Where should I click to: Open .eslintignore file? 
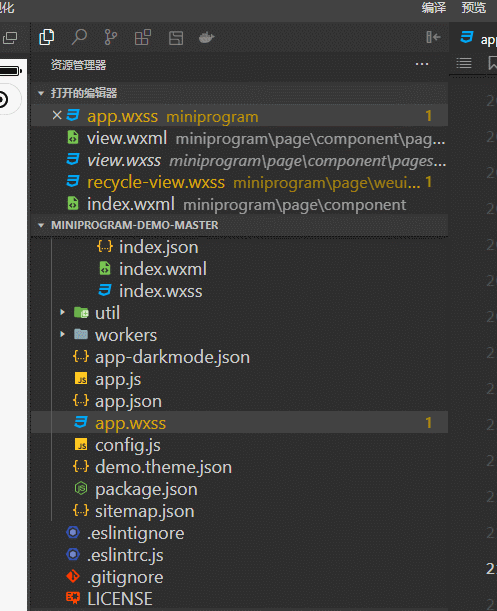pos(239,533)
